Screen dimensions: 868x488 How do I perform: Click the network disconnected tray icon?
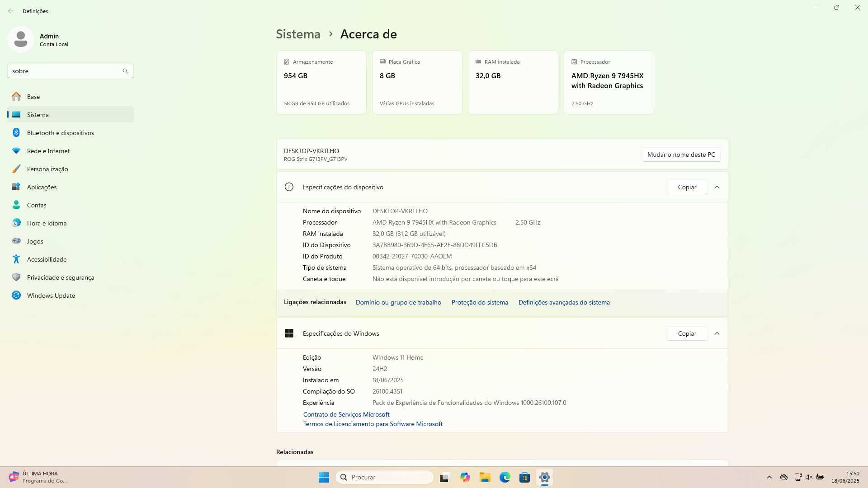(798, 477)
